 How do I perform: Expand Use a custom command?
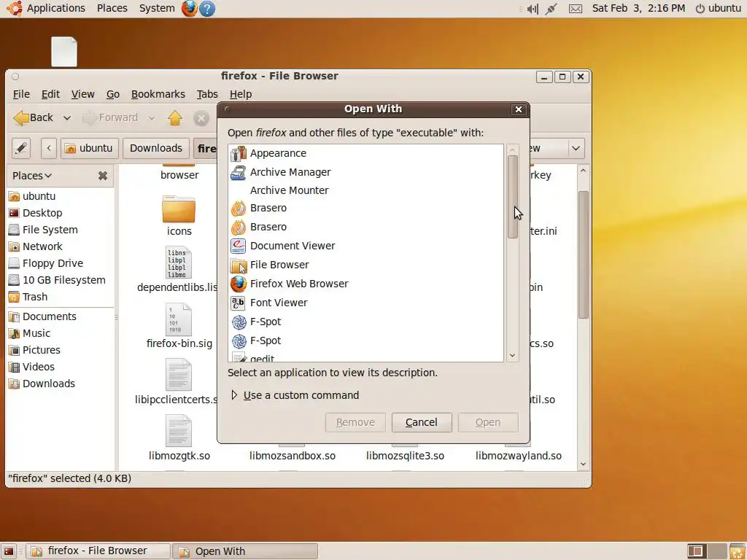(295, 395)
